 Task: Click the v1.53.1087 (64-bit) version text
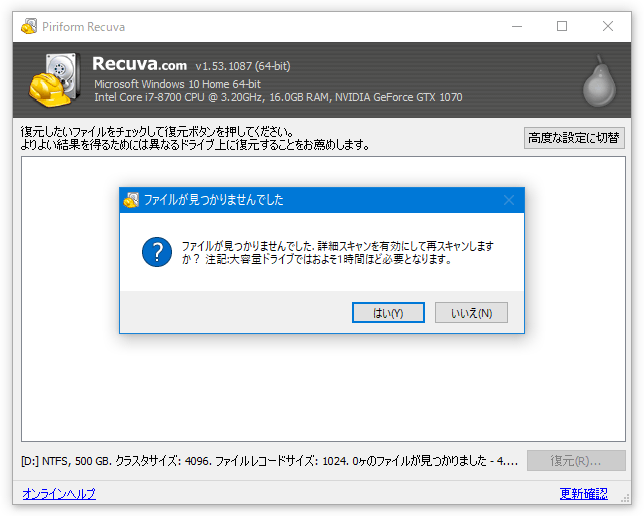coord(243,66)
